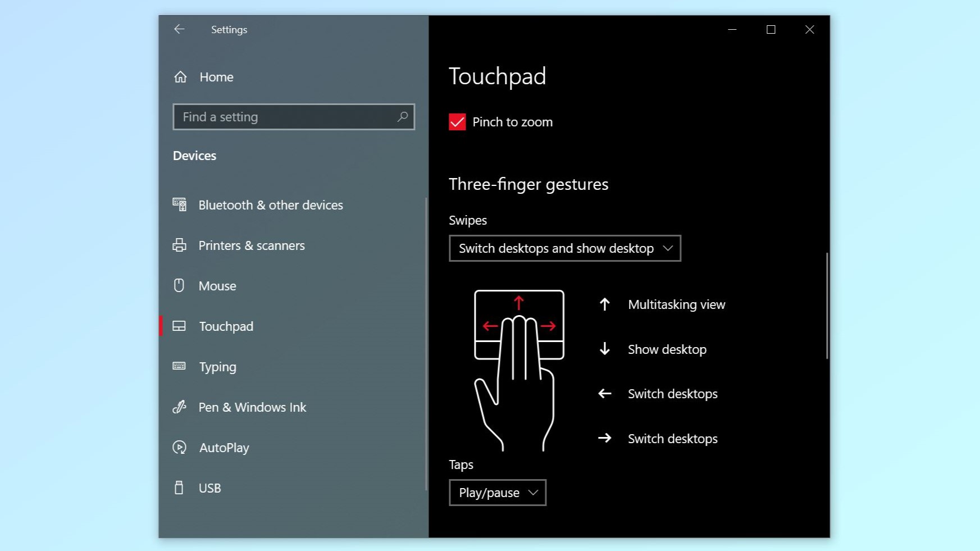Go back using the back arrow
Image resolution: width=980 pixels, height=551 pixels.
click(179, 29)
